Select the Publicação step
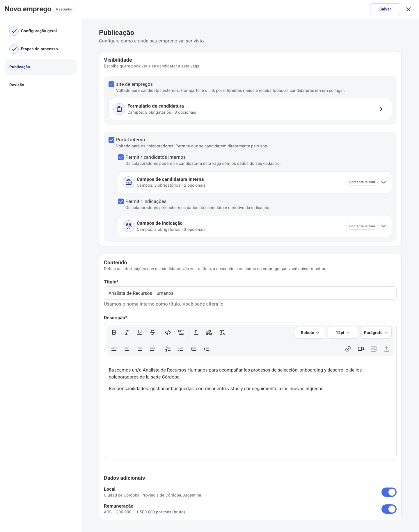The width and height of the screenshot is (419, 532). (x=41, y=67)
